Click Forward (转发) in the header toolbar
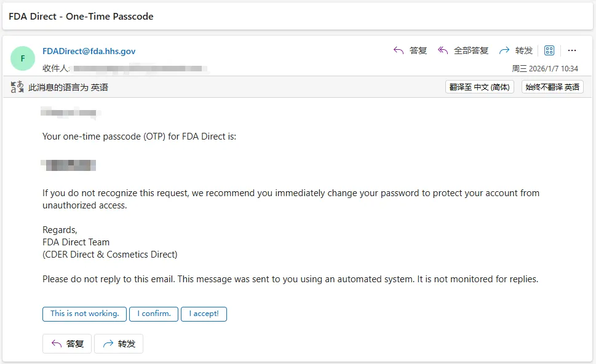Image resolution: width=596 pixels, height=364 pixels. pos(516,50)
